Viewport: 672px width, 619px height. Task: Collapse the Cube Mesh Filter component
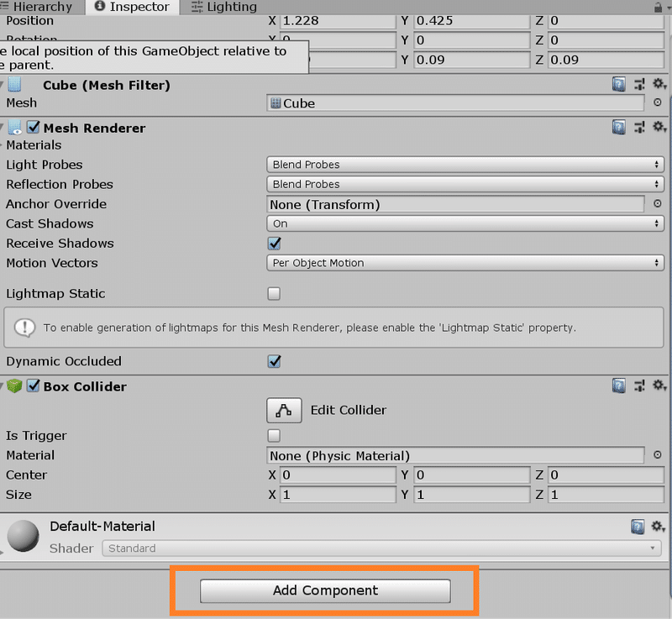point(3,85)
